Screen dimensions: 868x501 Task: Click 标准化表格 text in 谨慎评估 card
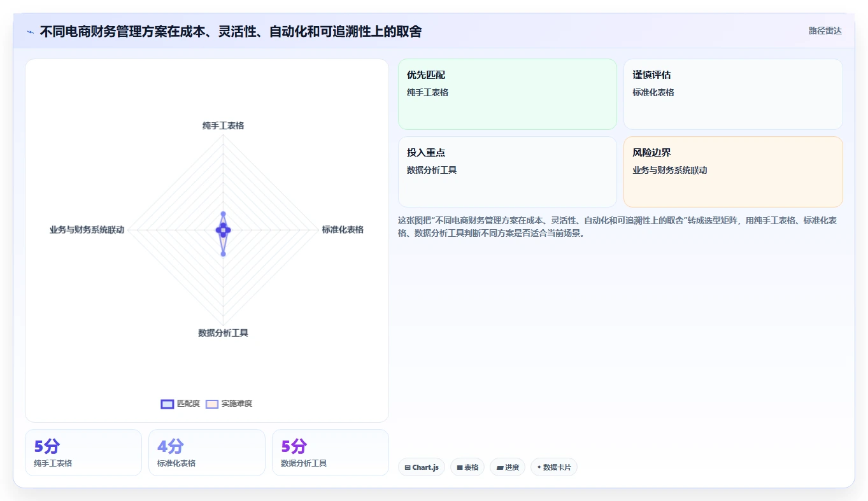coord(653,92)
